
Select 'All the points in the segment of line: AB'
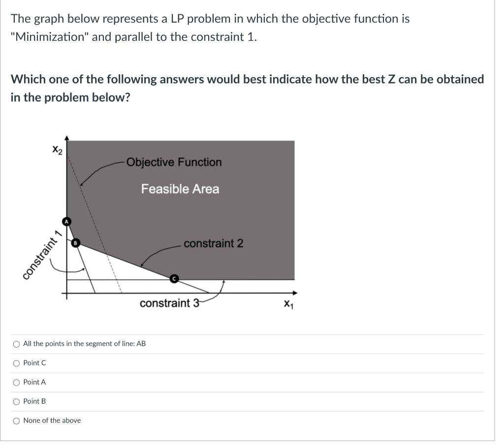pos(16,344)
